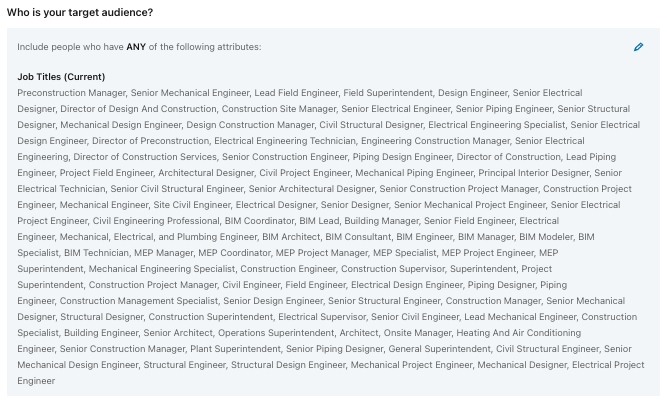Click 'Heating And Air Conditioning' job title
667x401 pixels.
(x=519, y=333)
